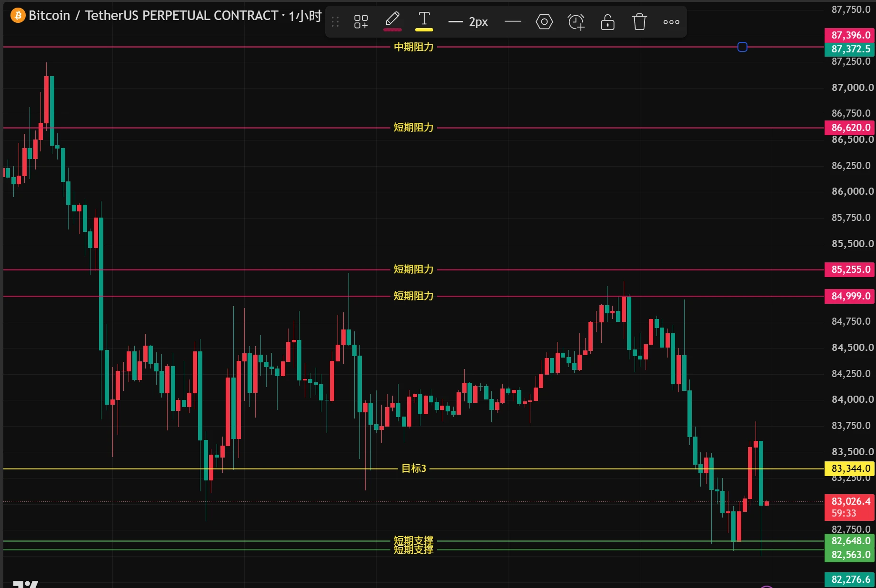Click the 82,563.0 green support price tag
876x588 pixels.
click(850, 555)
